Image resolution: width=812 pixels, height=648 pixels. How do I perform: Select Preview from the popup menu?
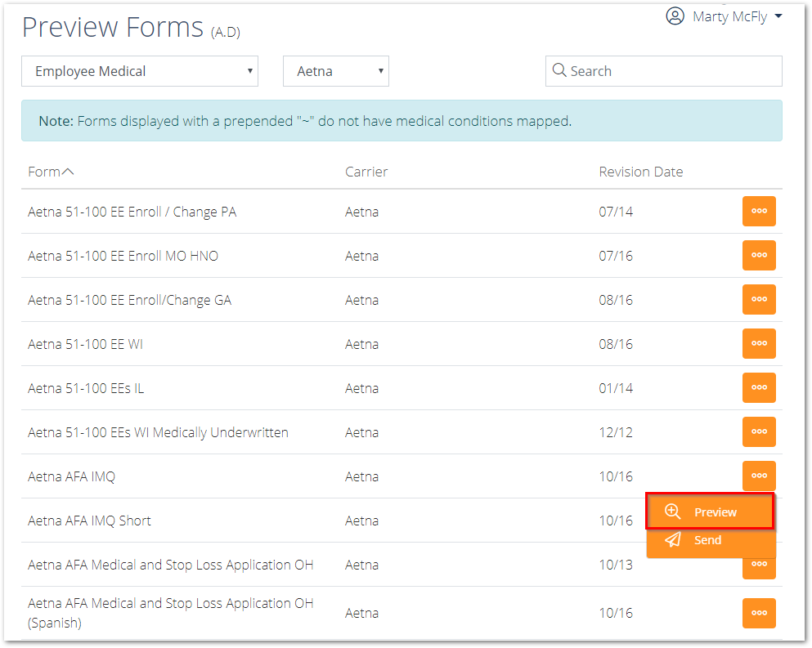[710, 512]
